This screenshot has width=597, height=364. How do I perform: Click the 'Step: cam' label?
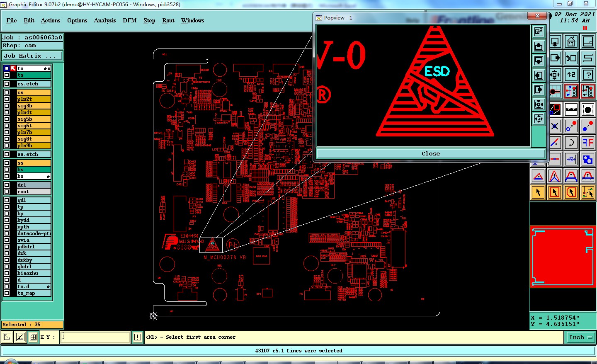(32, 46)
